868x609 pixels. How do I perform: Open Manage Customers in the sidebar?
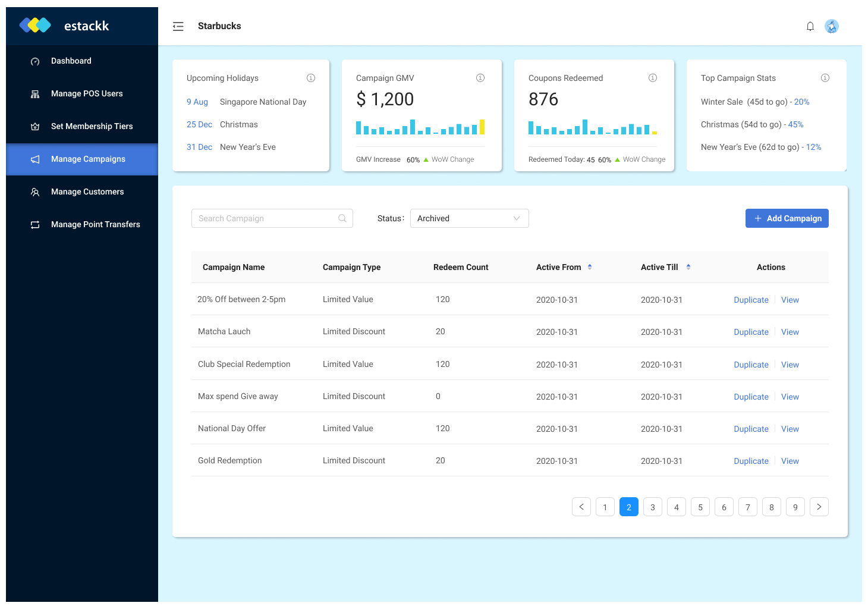point(87,192)
